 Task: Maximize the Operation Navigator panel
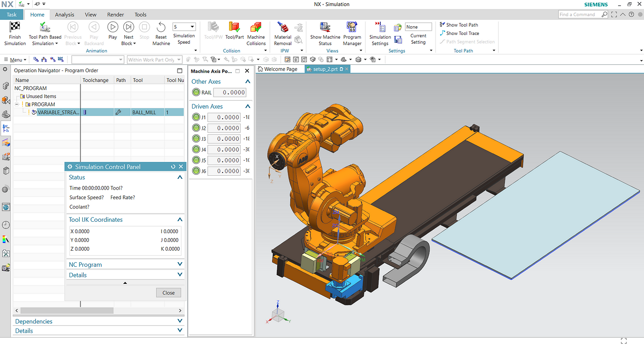click(180, 70)
